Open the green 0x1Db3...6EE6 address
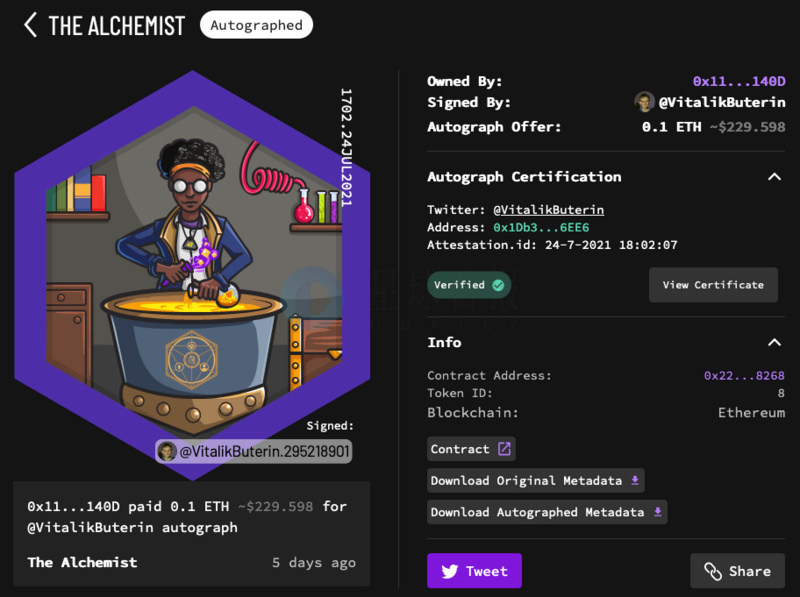800x597 pixels. click(541, 228)
